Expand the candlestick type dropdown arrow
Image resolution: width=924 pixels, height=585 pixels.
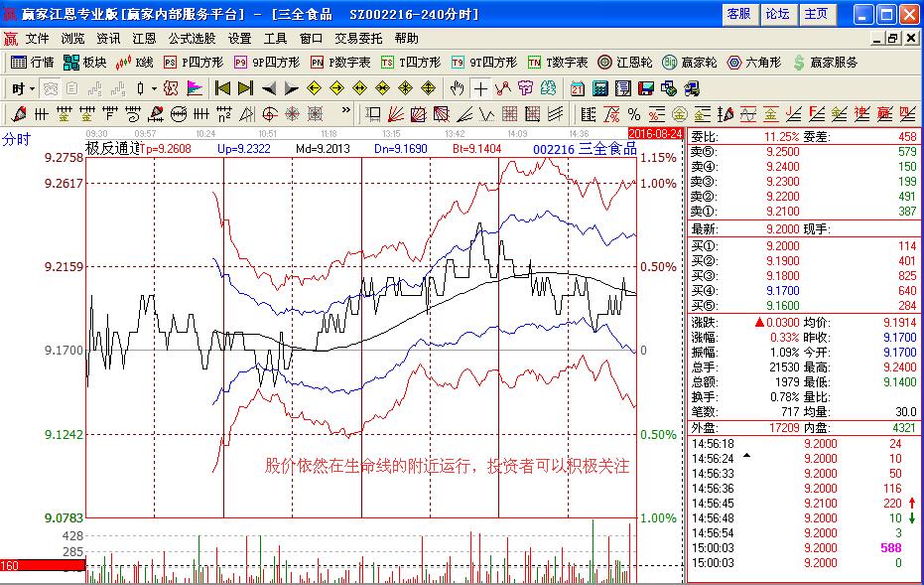pos(154,88)
